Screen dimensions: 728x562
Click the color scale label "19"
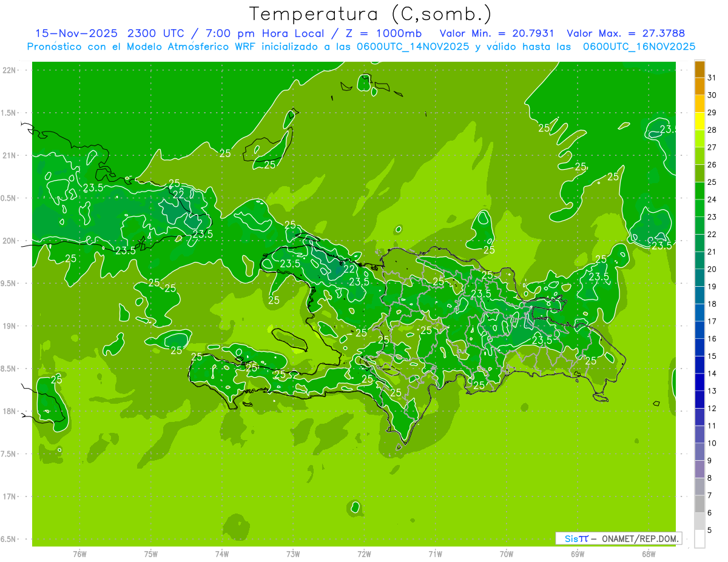(712, 287)
